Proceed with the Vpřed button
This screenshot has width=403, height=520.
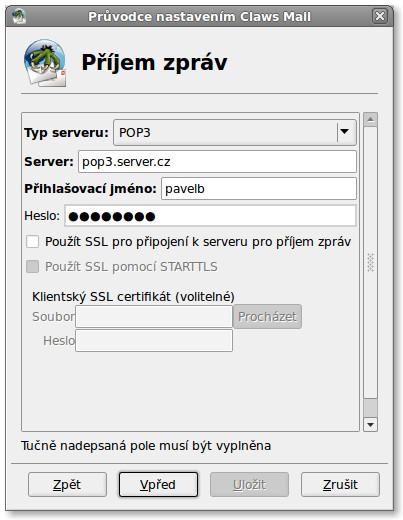tap(158, 484)
